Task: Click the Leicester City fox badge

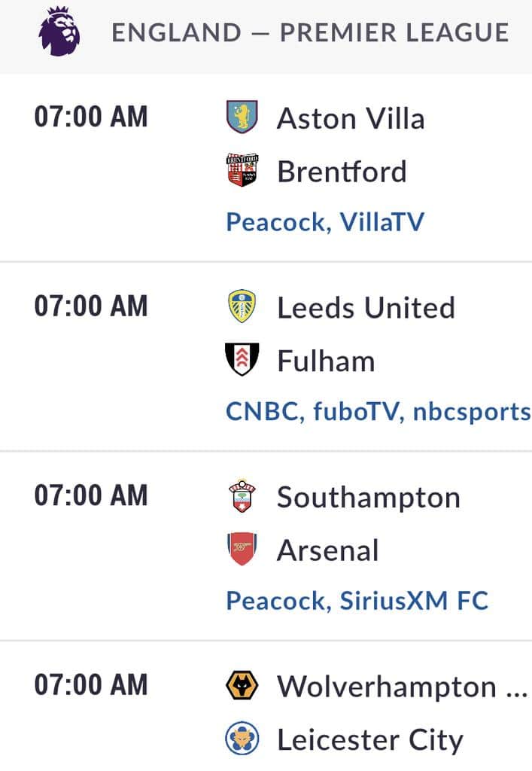Action: 242,738
